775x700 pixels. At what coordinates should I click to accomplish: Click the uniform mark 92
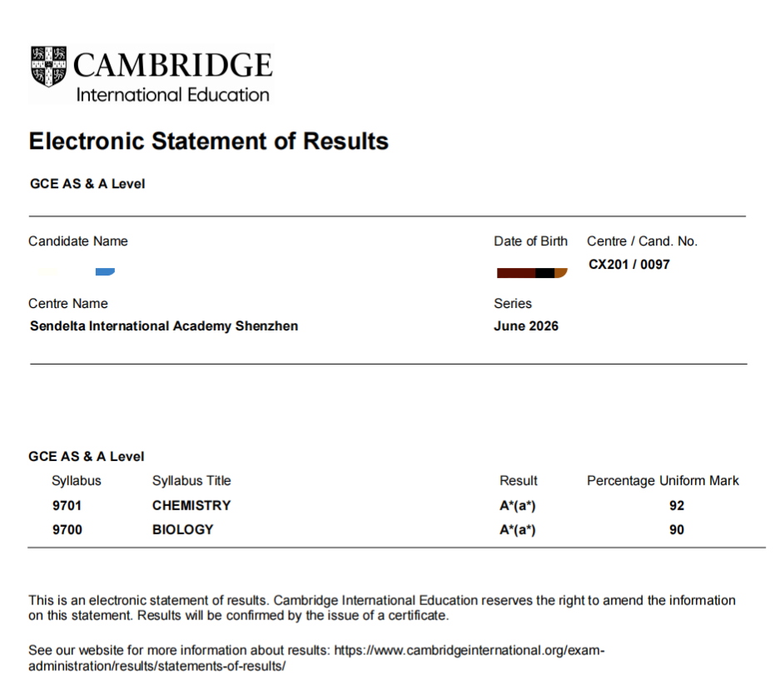pos(677,506)
